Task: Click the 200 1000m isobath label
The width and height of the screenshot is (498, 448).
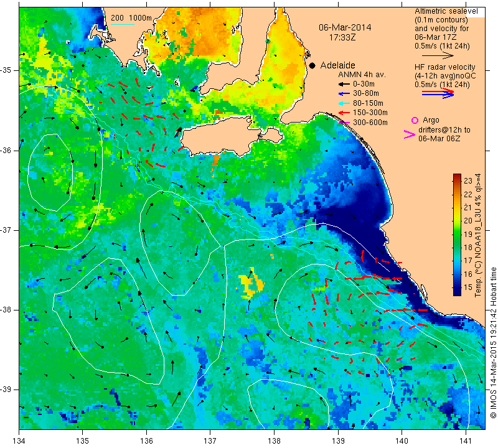Action: 131,18
